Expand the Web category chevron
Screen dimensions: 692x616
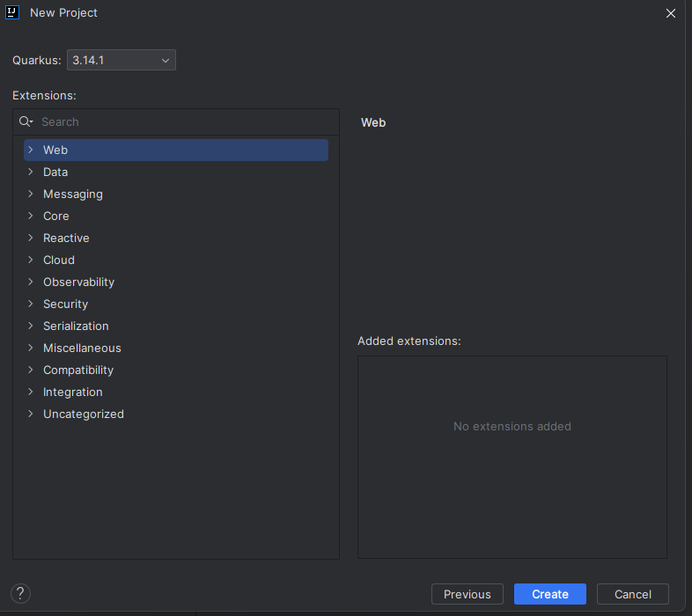31,150
